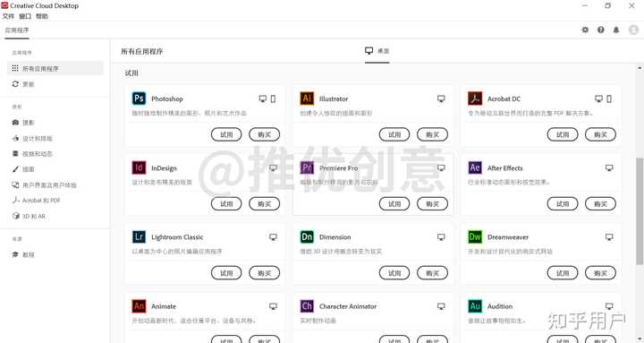Click 购买 to buy Lightroom Classic
Screen dimensions: 644x343
coord(265,272)
